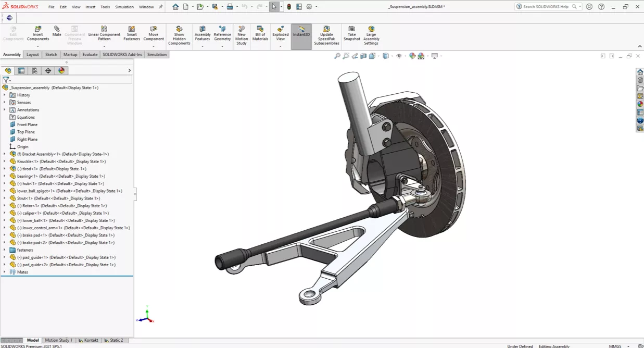Open the Kontakt study tab
Screen dimensions: 644x348
(x=89, y=340)
